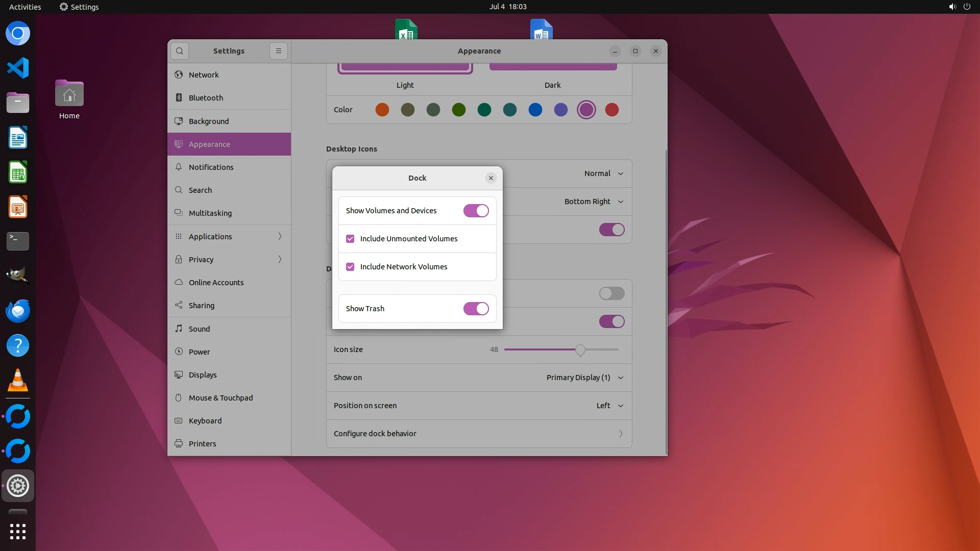Open the Thunderbird mail icon in the dock
This screenshot has height=551, width=980.
pyautogui.click(x=18, y=311)
